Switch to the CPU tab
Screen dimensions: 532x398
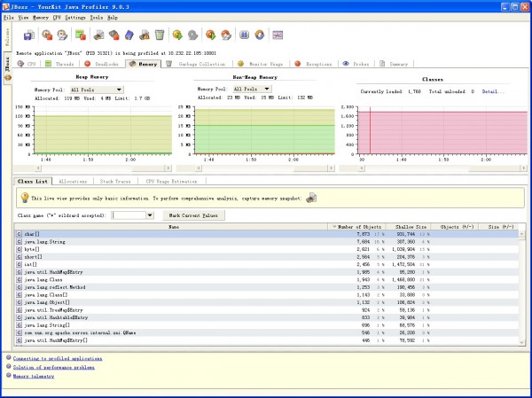27,64
